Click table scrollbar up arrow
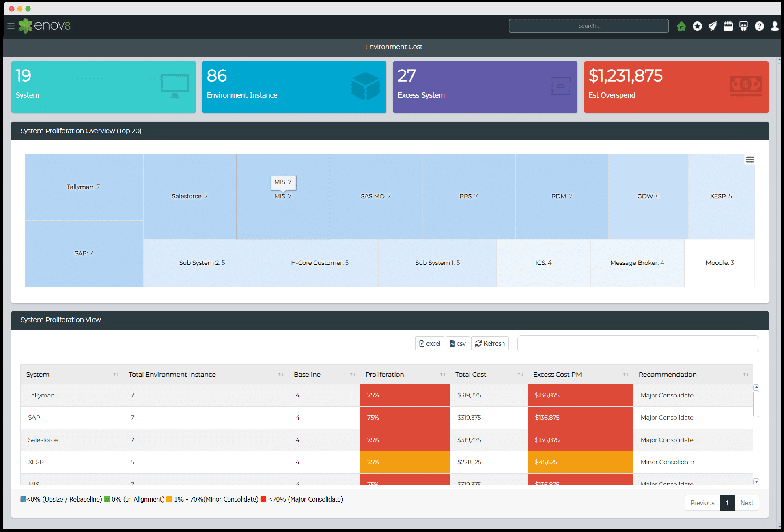 pyautogui.click(x=756, y=388)
